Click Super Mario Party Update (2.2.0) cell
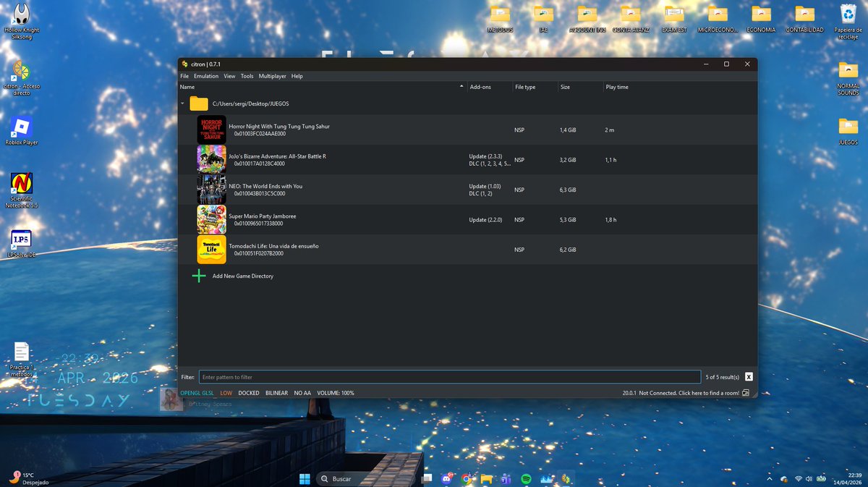This screenshot has height=487, width=868. [x=485, y=220]
